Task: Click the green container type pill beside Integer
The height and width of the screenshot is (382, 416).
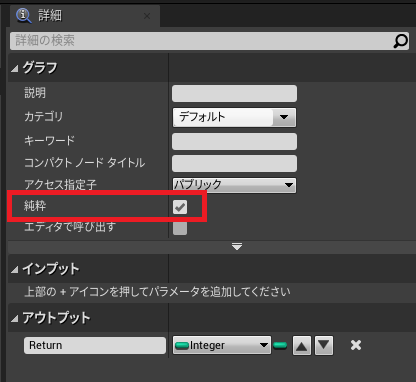Action: 280,345
